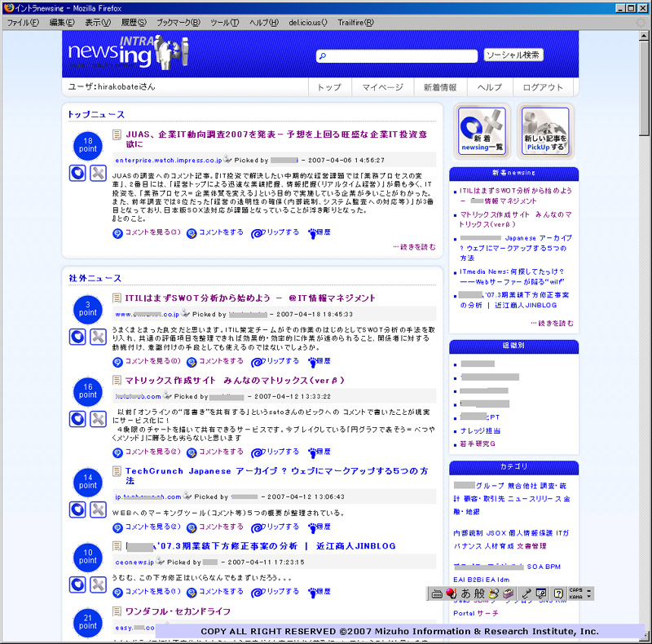Click the vertical scrollbar up arrow

coord(644,36)
